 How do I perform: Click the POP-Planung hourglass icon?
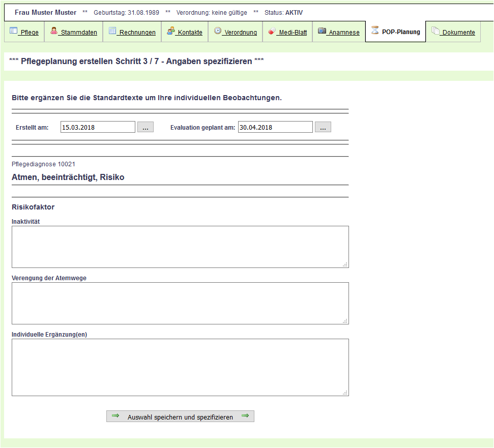coord(375,31)
